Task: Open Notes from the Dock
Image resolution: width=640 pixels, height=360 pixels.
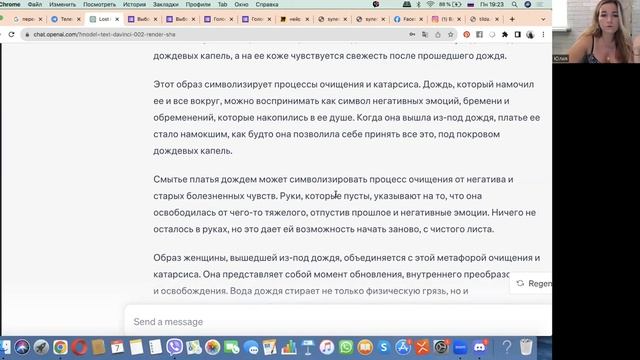Action: click(136, 347)
